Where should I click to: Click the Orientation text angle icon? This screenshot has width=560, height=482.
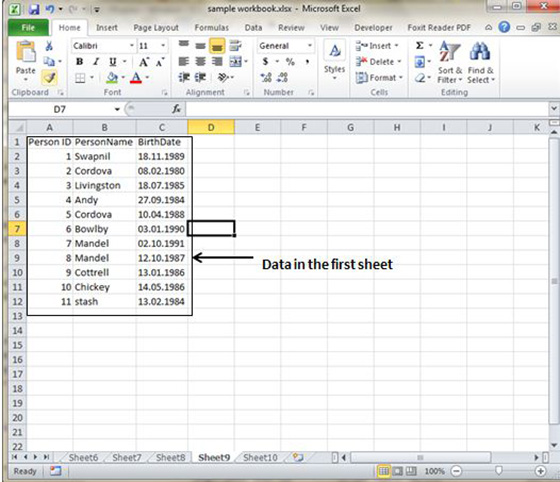coord(223,77)
